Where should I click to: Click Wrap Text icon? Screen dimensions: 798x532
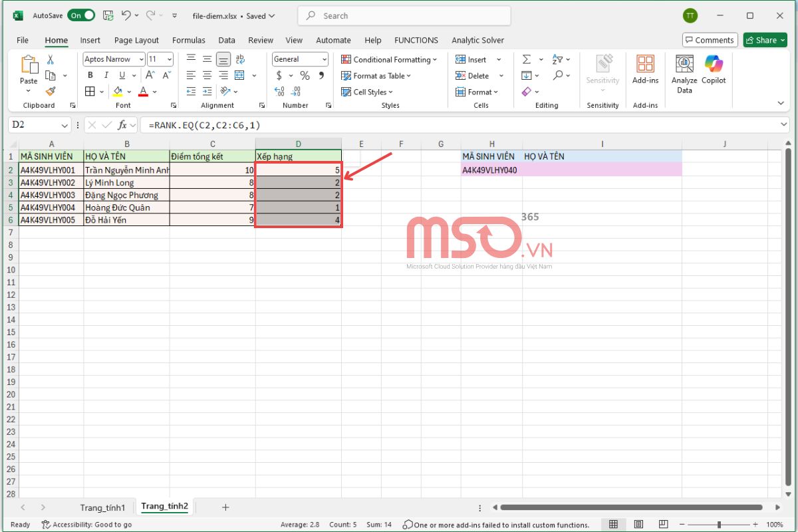click(x=239, y=59)
